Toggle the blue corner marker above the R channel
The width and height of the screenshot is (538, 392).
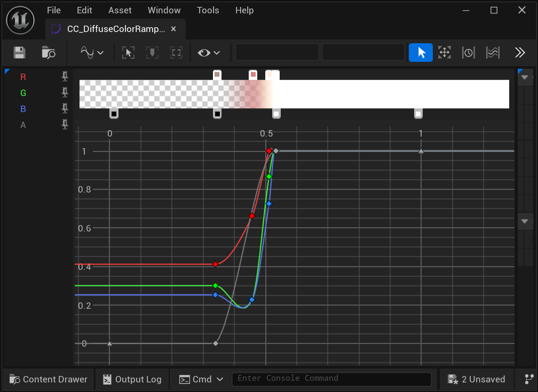pyautogui.click(x=7, y=71)
